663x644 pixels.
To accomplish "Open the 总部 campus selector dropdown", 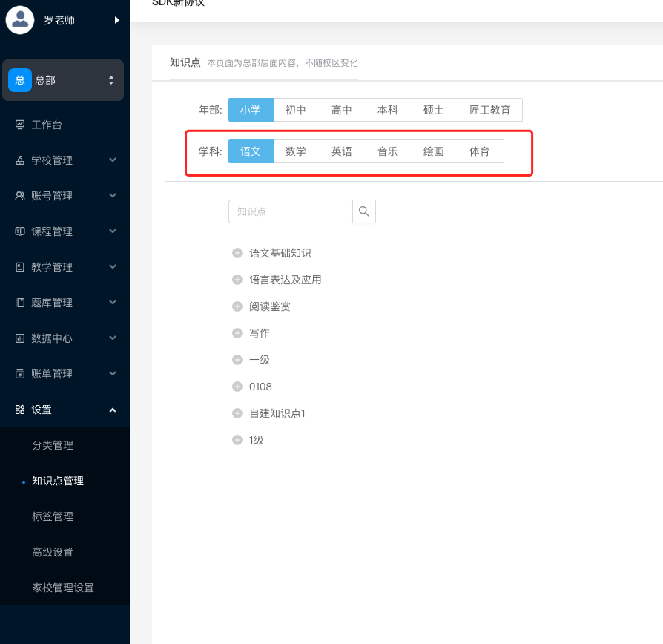I will (x=63, y=80).
